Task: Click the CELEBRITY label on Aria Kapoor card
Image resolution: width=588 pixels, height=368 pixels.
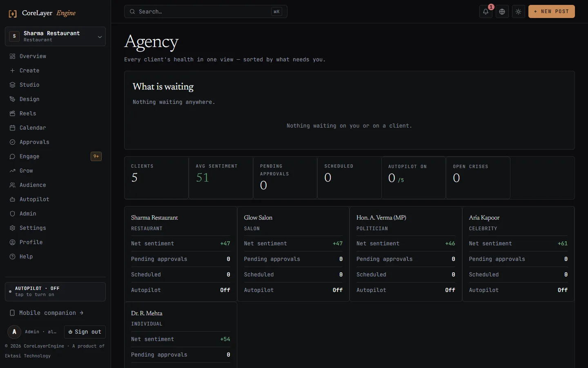Action: tap(483, 229)
